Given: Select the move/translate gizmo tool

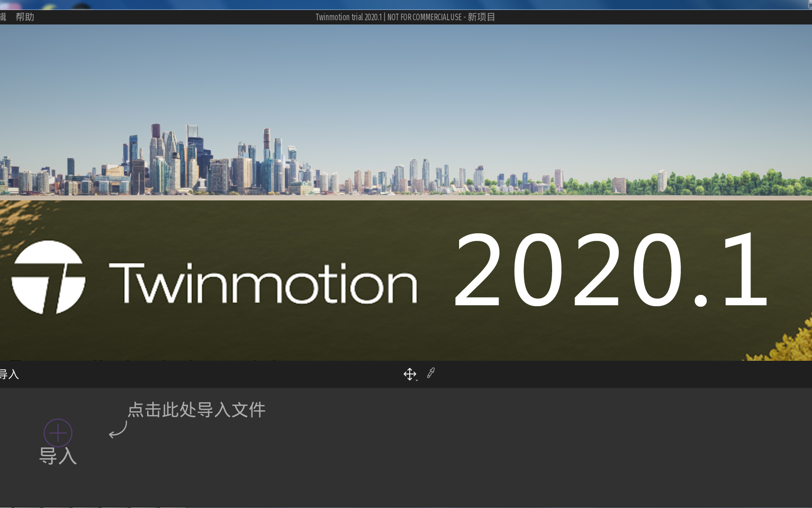Looking at the screenshot, I should click(x=410, y=374).
